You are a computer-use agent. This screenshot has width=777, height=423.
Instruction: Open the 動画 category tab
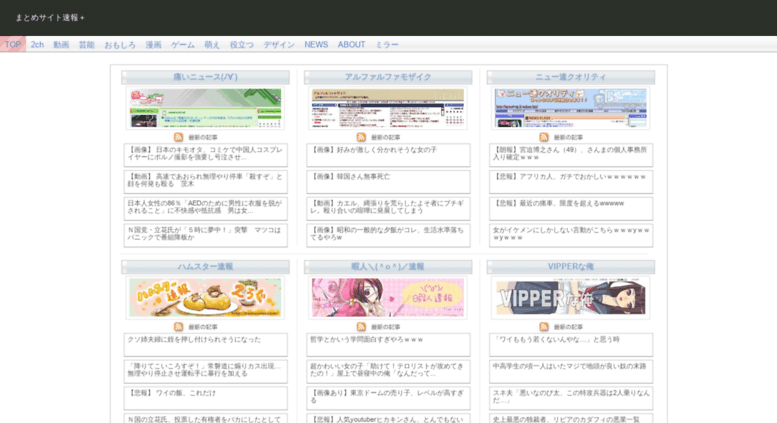click(61, 45)
